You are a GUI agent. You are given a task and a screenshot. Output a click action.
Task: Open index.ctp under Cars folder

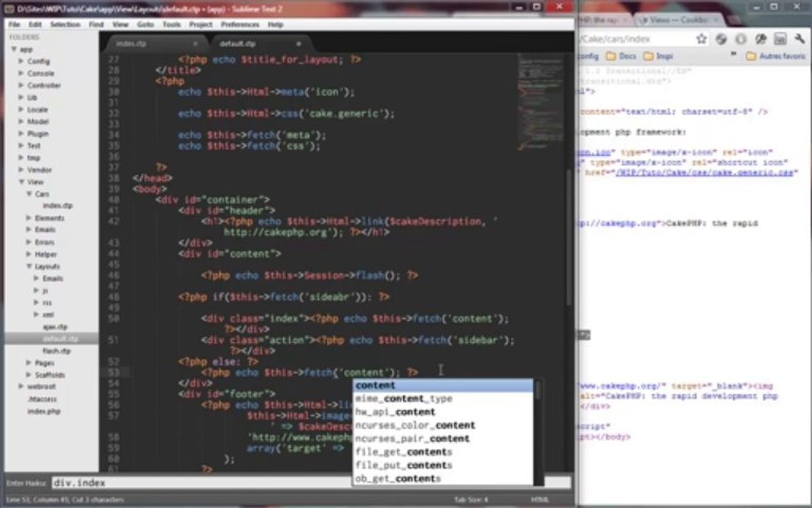tap(58, 206)
